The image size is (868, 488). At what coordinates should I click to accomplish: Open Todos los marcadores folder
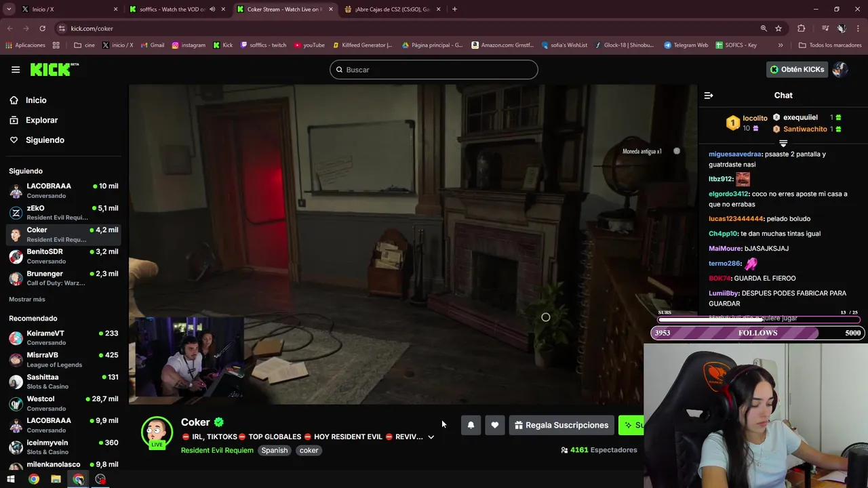point(830,45)
